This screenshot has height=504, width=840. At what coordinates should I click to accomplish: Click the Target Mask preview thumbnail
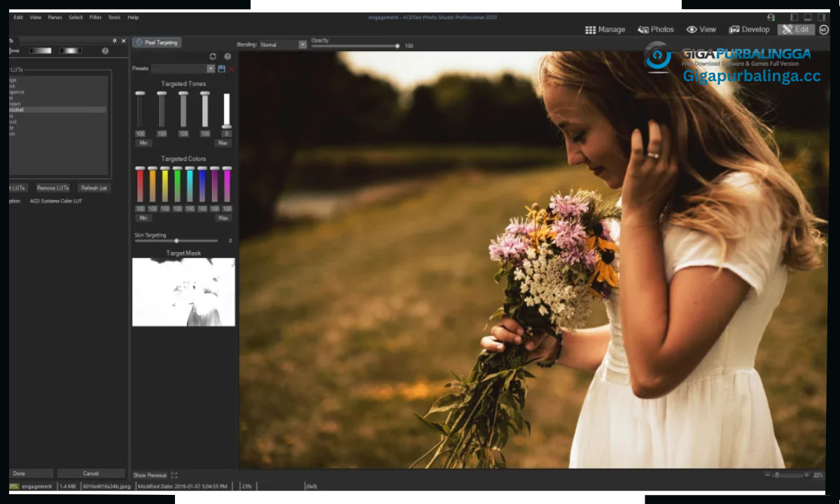pos(183,292)
